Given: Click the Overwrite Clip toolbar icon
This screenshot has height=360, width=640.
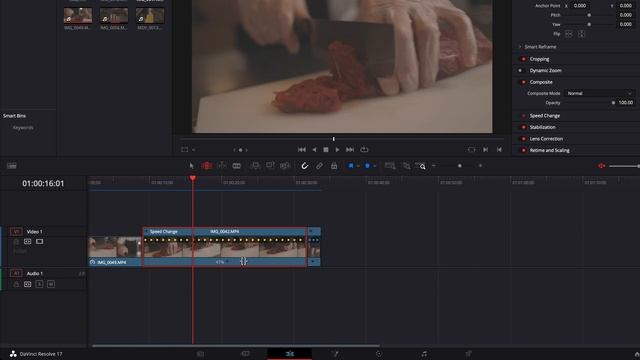Looking at the screenshot, I should tap(270, 166).
